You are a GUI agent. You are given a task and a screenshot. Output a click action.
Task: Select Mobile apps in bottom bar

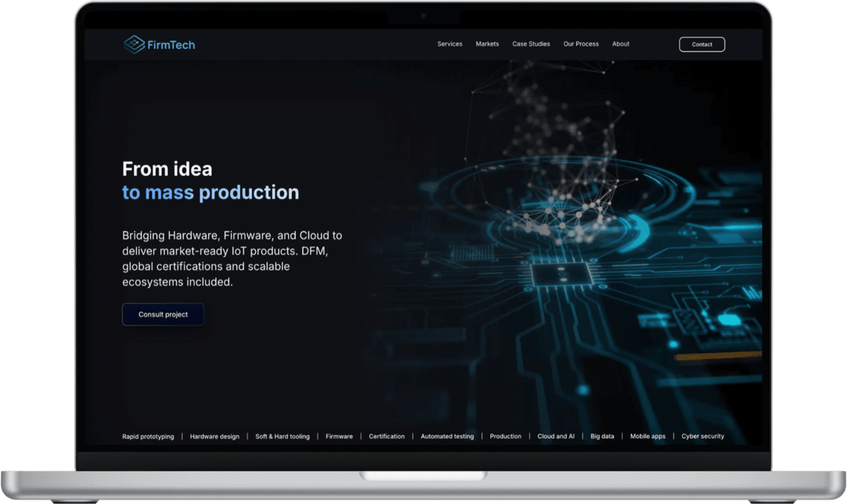(x=648, y=437)
